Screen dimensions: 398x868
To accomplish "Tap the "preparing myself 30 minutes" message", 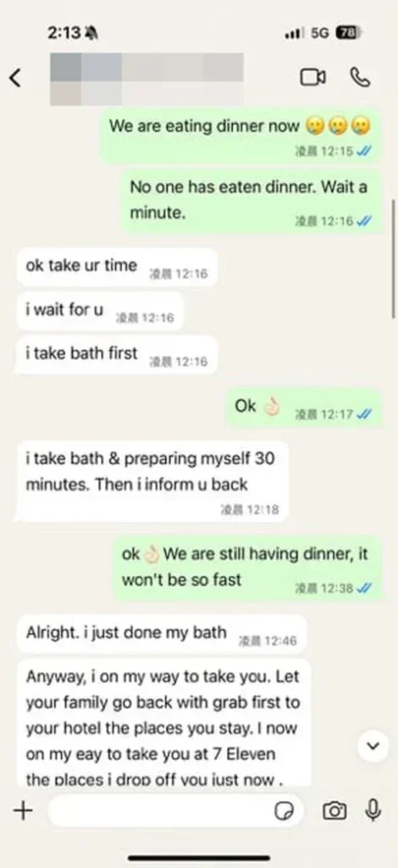I will [152, 481].
